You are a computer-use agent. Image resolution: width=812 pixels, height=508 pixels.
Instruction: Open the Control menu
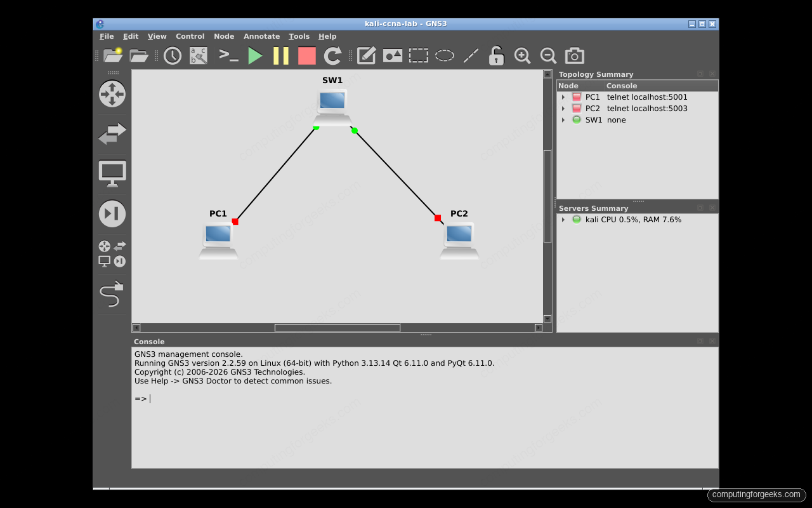click(x=190, y=36)
